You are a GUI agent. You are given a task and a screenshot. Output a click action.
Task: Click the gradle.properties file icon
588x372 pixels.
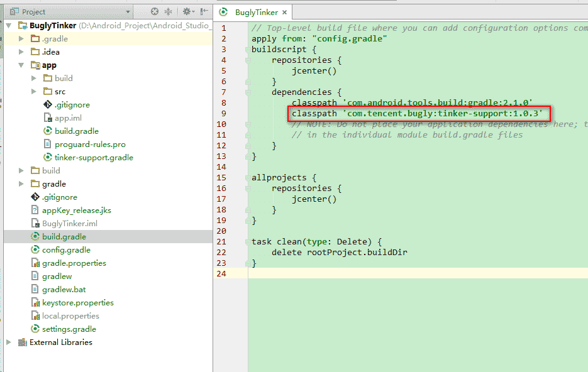click(35, 263)
